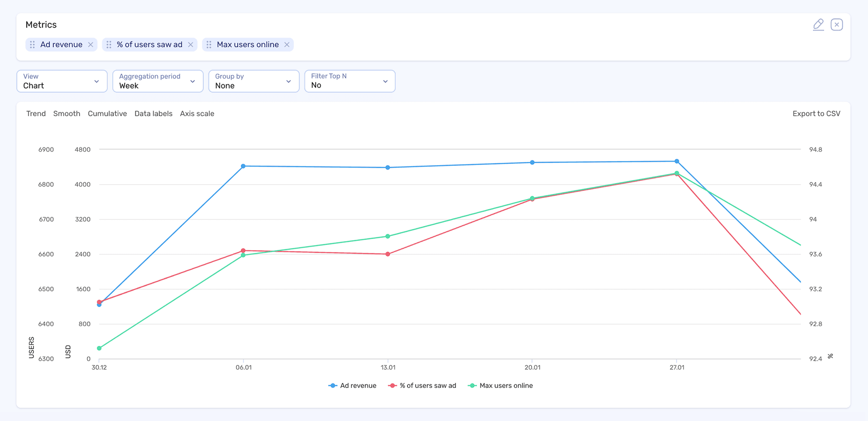Remove the Ad revenue metric chip
The width and height of the screenshot is (868, 421).
pos(90,44)
